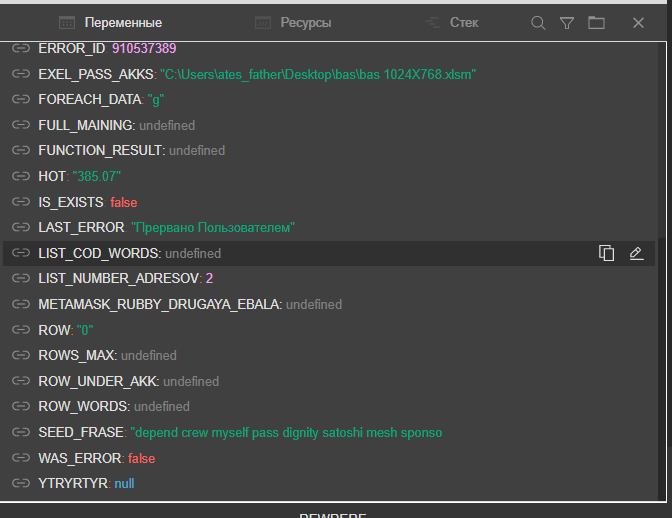Click the link icon next to LIST_NUMBER_ADRESOV
672x518 pixels.
click(x=21, y=278)
